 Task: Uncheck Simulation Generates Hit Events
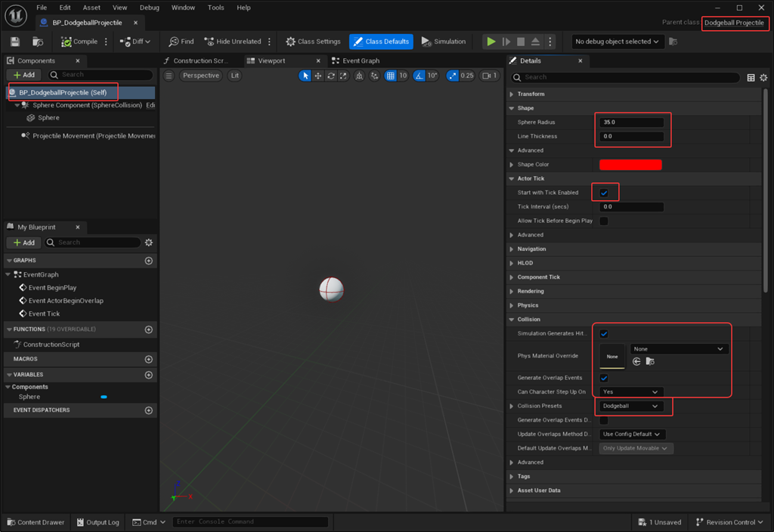603,334
